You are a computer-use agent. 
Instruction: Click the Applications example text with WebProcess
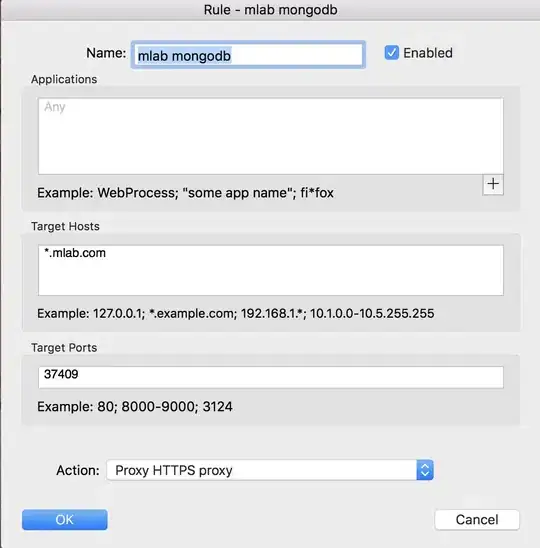185,193
